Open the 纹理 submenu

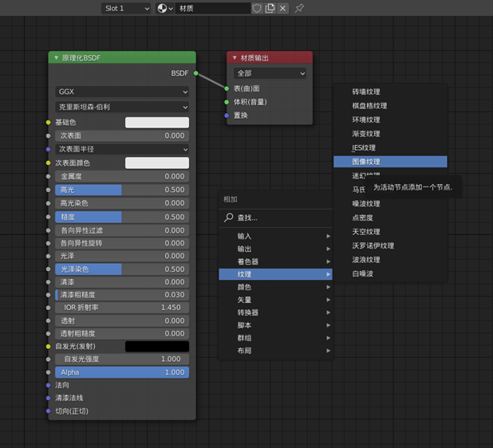point(275,274)
